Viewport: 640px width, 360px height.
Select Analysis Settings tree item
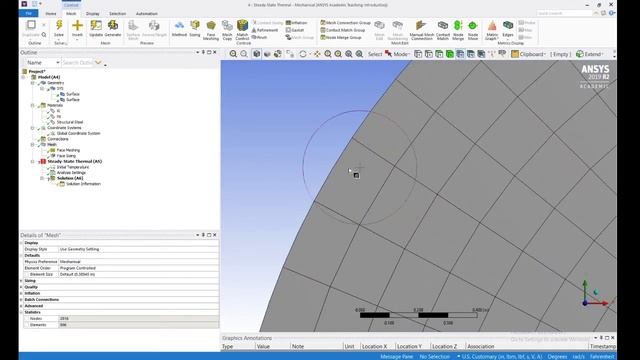(x=71, y=173)
